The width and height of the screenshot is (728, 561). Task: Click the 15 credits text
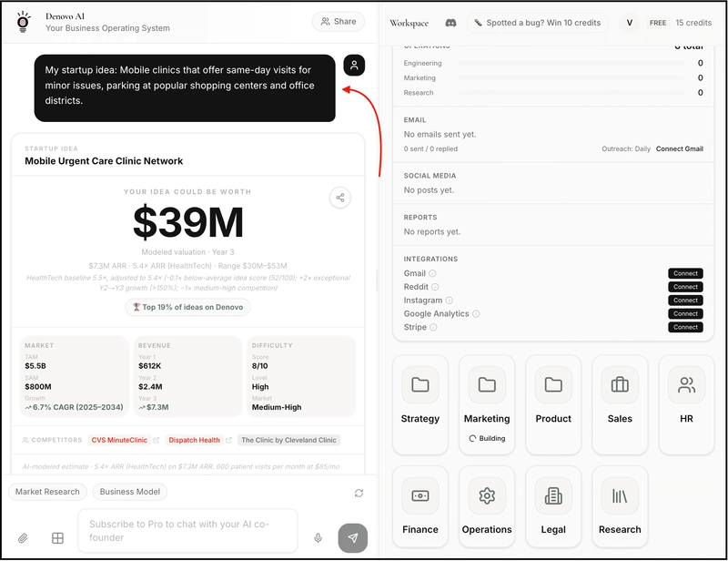coord(693,23)
